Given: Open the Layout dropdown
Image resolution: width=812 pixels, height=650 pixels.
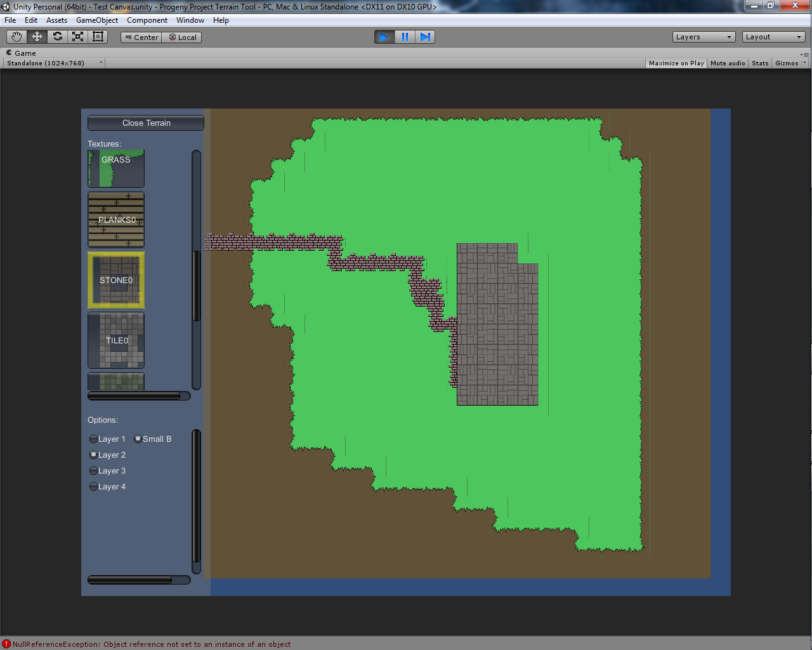Looking at the screenshot, I should (x=773, y=37).
